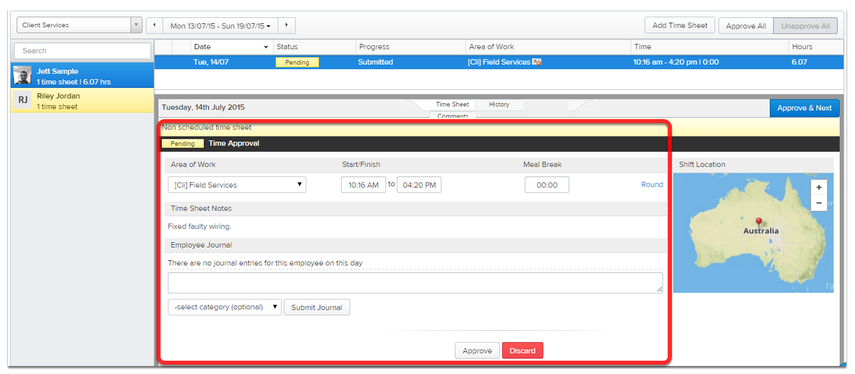Sort by the Date column header arrow
The width and height of the screenshot is (855, 374).
click(266, 47)
